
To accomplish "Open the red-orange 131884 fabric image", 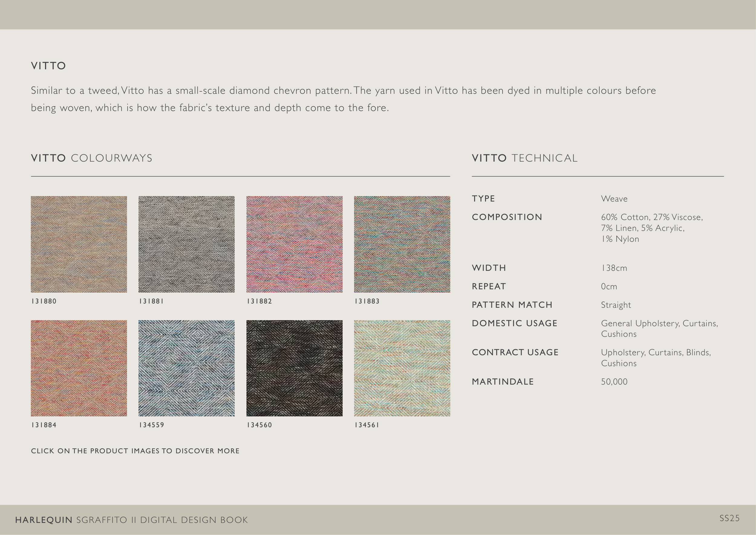I will pyautogui.click(x=79, y=368).
